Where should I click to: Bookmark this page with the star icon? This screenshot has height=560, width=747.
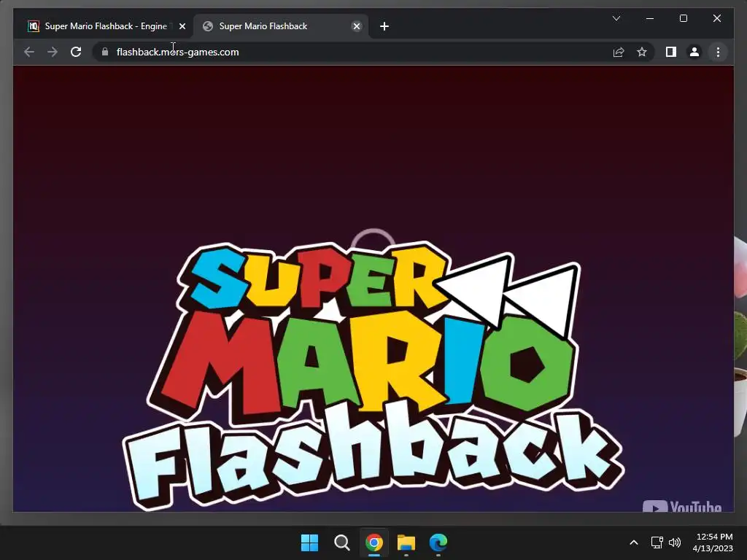tap(642, 52)
